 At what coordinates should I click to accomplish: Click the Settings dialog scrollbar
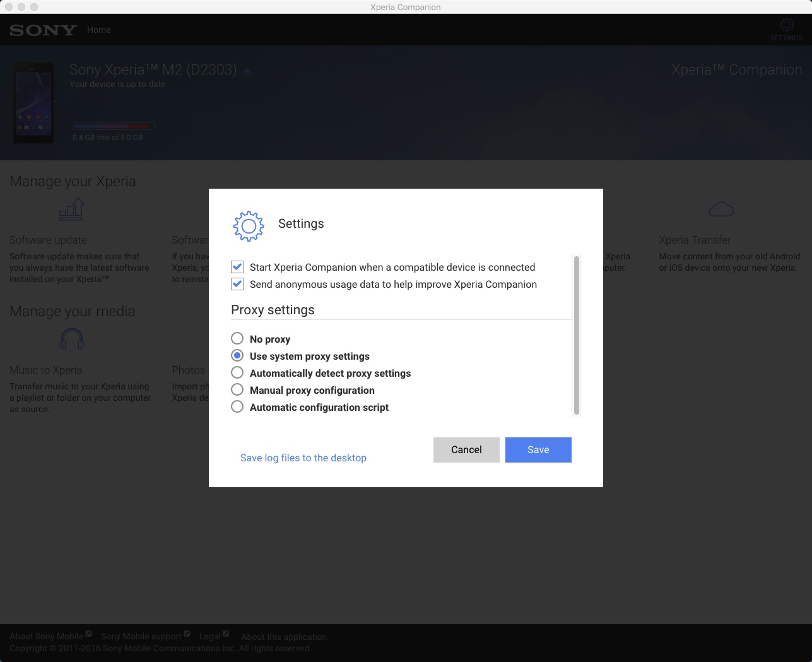point(576,335)
